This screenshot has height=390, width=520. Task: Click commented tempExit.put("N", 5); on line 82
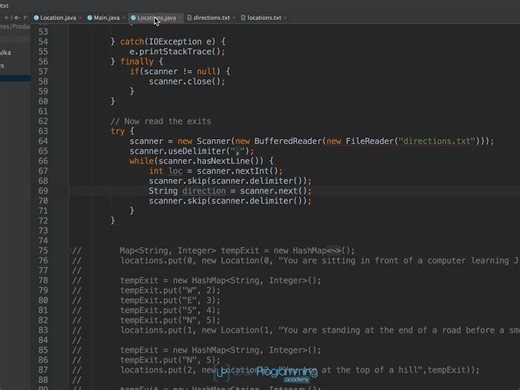(x=170, y=320)
